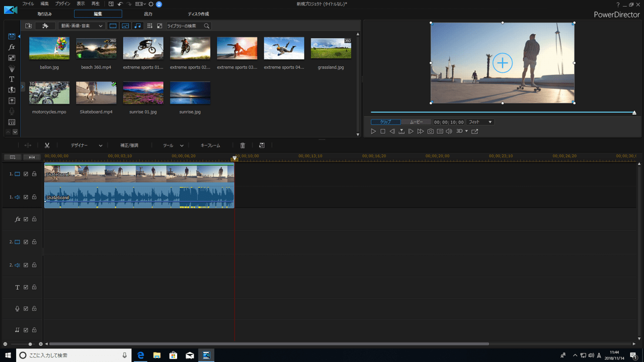Toggle the title track checkbox
This screenshot has height=362, width=644.
click(26, 287)
